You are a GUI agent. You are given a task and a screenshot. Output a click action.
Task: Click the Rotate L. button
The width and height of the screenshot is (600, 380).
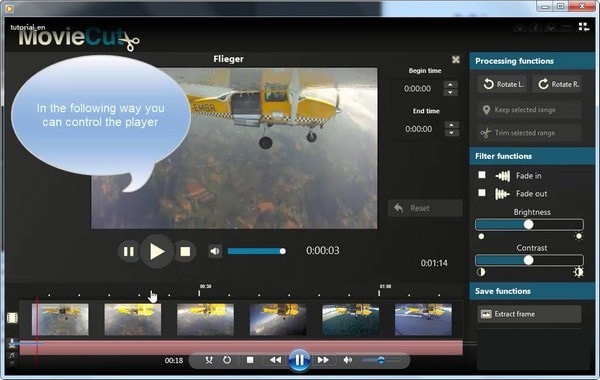point(502,84)
